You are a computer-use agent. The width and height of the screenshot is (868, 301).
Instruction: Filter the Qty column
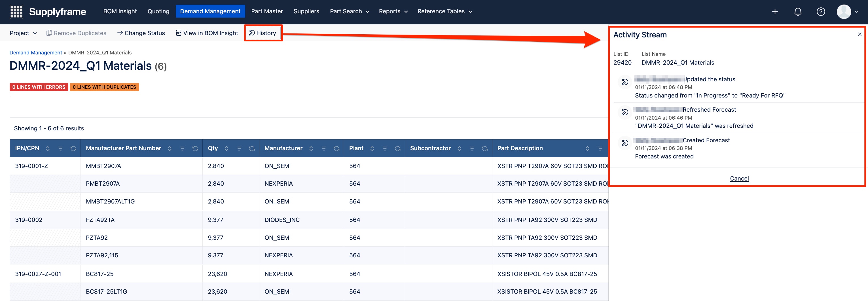tap(239, 149)
